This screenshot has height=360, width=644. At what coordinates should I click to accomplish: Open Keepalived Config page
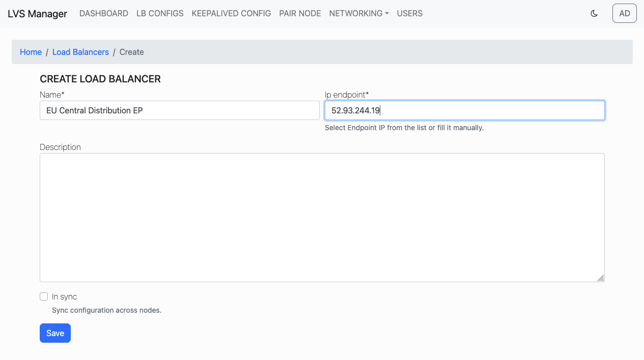click(231, 14)
